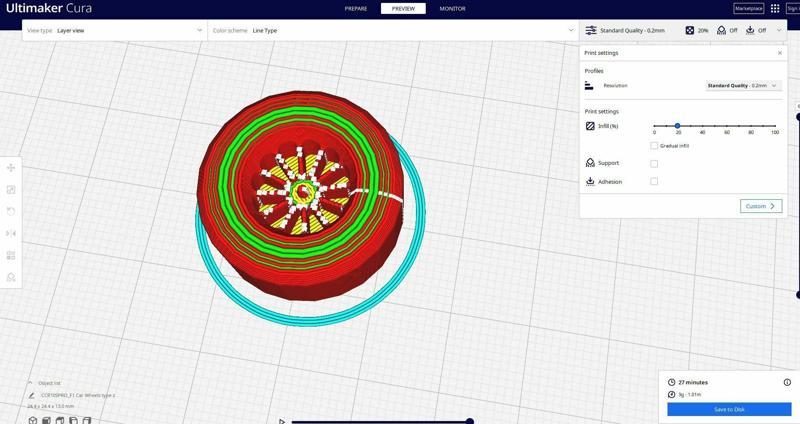800x424 pixels.
Task: Open the View type Layer view dropdown
Action: point(115,31)
